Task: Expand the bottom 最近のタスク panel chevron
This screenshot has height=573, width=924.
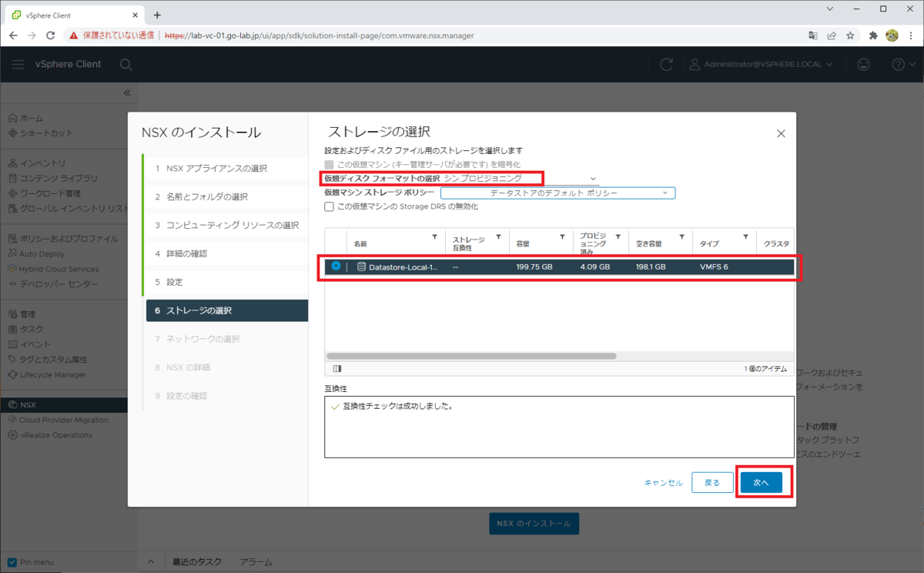Action: [151, 562]
